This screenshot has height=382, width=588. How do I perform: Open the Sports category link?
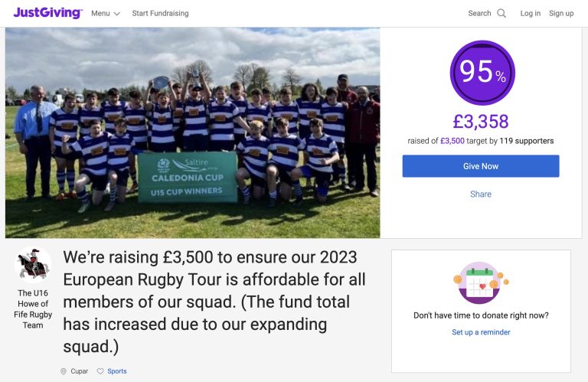point(117,371)
